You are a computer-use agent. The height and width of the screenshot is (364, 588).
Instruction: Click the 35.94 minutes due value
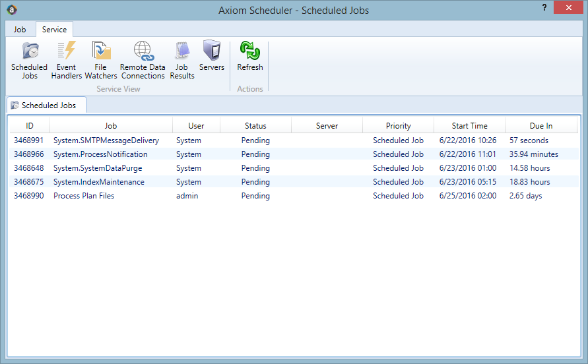coord(534,154)
